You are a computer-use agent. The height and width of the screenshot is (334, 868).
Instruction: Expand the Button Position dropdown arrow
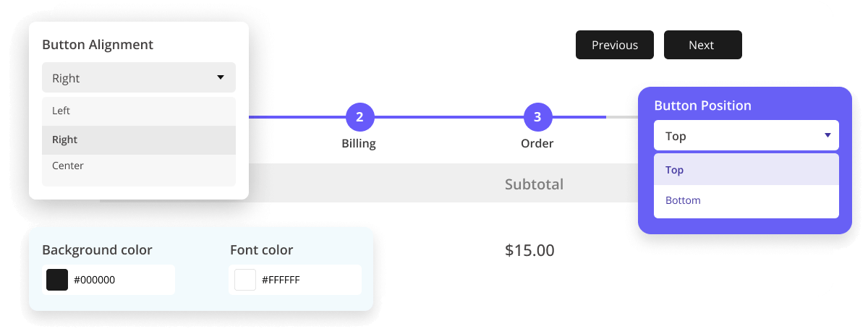click(x=827, y=135)
